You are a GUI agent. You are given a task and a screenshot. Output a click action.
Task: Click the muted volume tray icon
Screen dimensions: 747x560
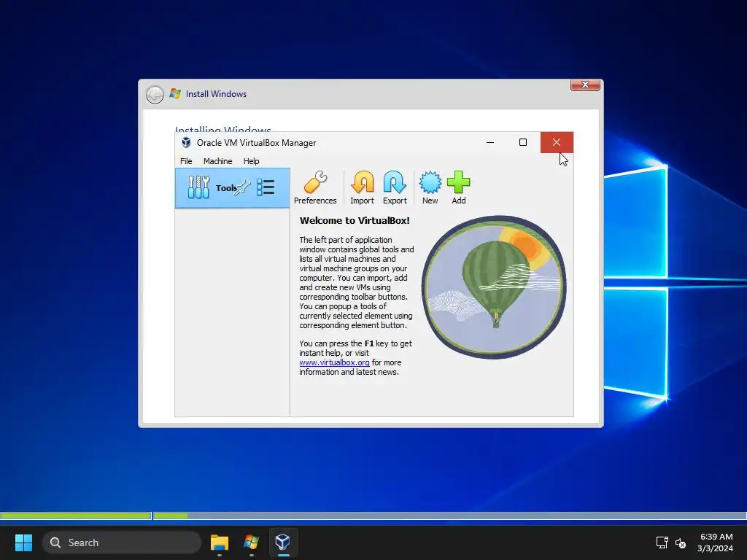[681, 542]
